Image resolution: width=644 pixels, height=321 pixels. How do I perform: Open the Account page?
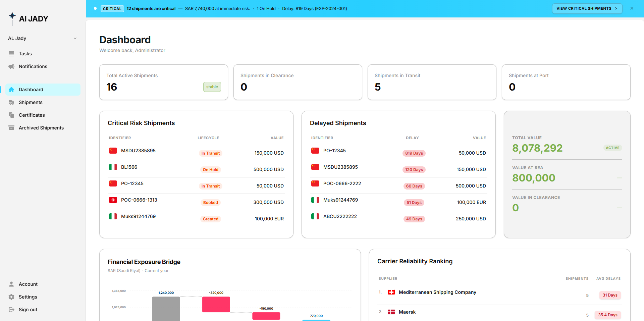pos(43,284)
